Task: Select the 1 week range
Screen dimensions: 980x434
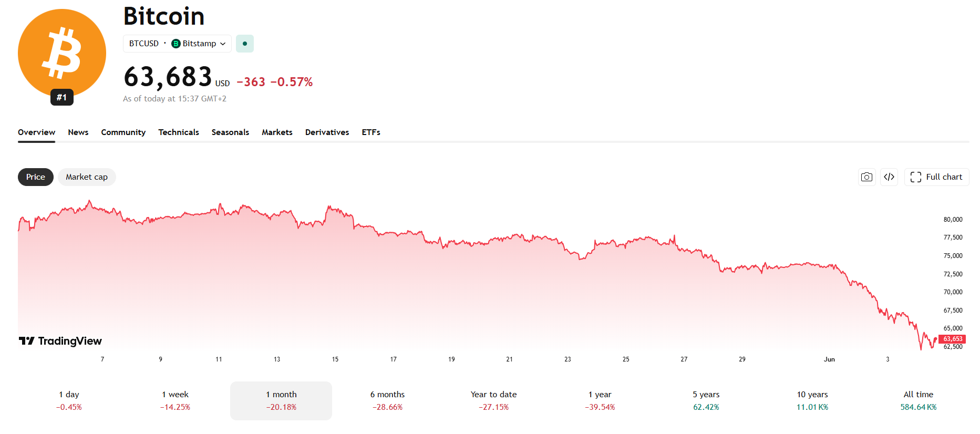Action: pos(175,401)
